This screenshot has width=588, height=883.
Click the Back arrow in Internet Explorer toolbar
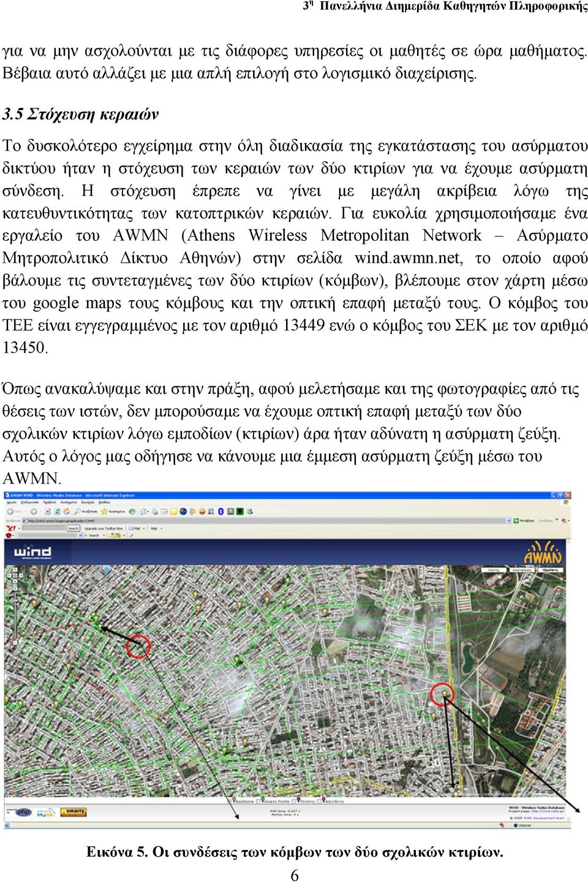(10, 512)
